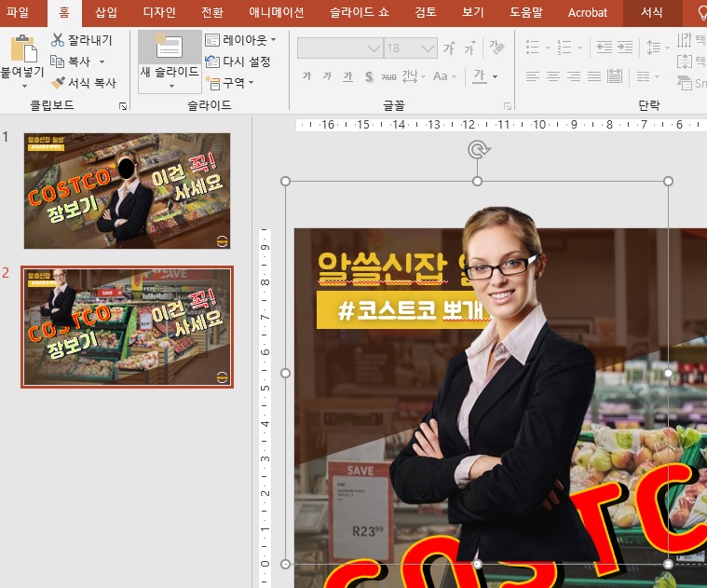Click 복사 copy button
This screenshot has width=707, height=588.
[71, 62]
